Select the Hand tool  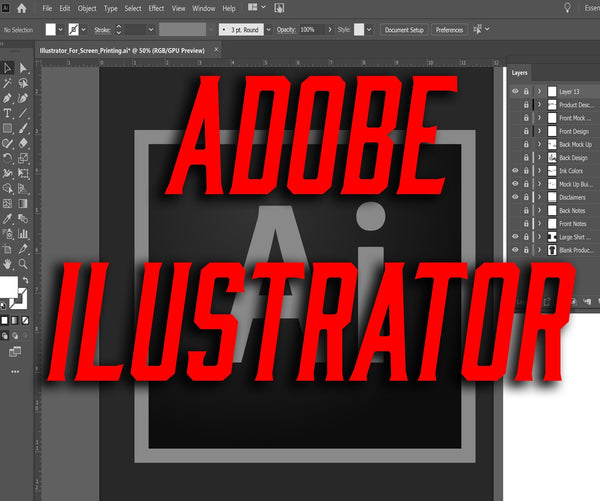point(7,264)
